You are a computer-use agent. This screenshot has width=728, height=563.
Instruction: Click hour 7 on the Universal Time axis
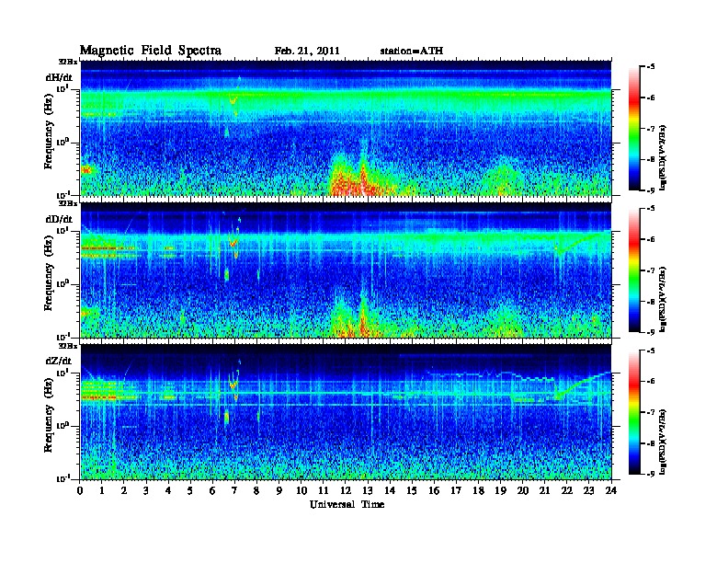click(235, 490)
